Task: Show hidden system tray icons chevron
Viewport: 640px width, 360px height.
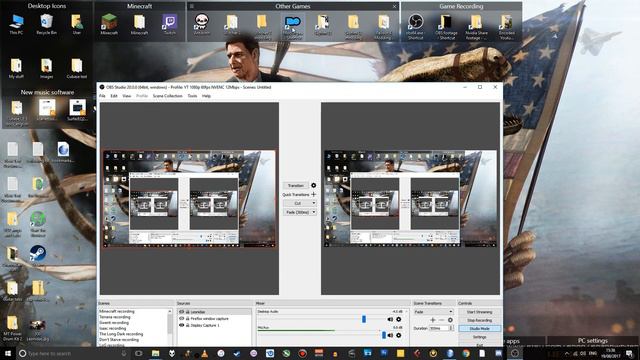Action: coord(567,353)
